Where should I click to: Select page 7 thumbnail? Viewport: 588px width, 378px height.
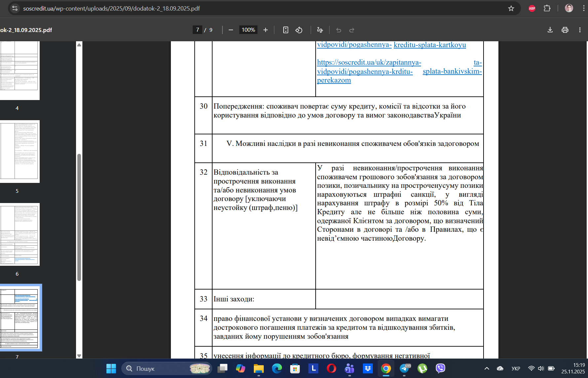click(x=20, y=317)
